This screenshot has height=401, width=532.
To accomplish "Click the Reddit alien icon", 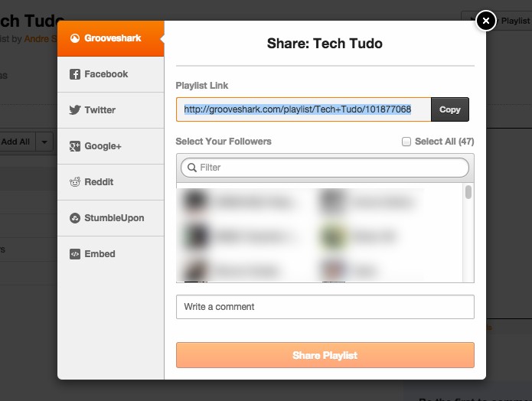I will click(x=75, y=182).
